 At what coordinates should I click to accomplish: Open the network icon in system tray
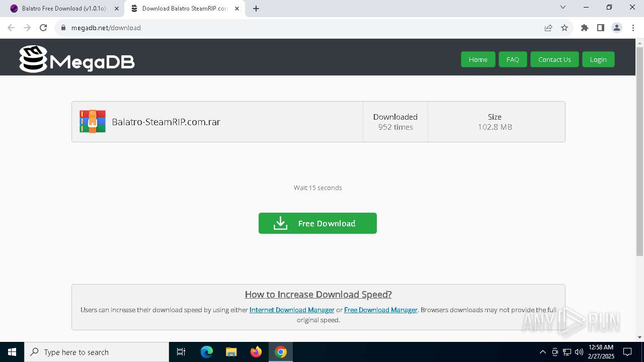pos(567,352)
